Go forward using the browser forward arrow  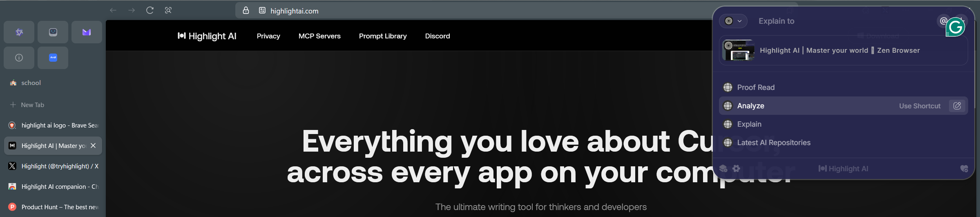tap(132, 11)
